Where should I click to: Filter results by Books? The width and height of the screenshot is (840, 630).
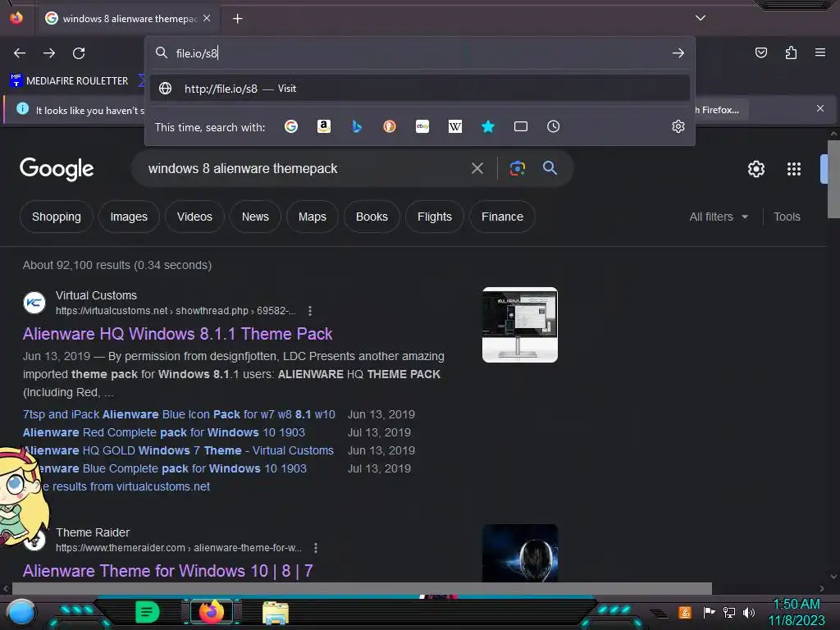pyautogui.click(x=372, y=217)
